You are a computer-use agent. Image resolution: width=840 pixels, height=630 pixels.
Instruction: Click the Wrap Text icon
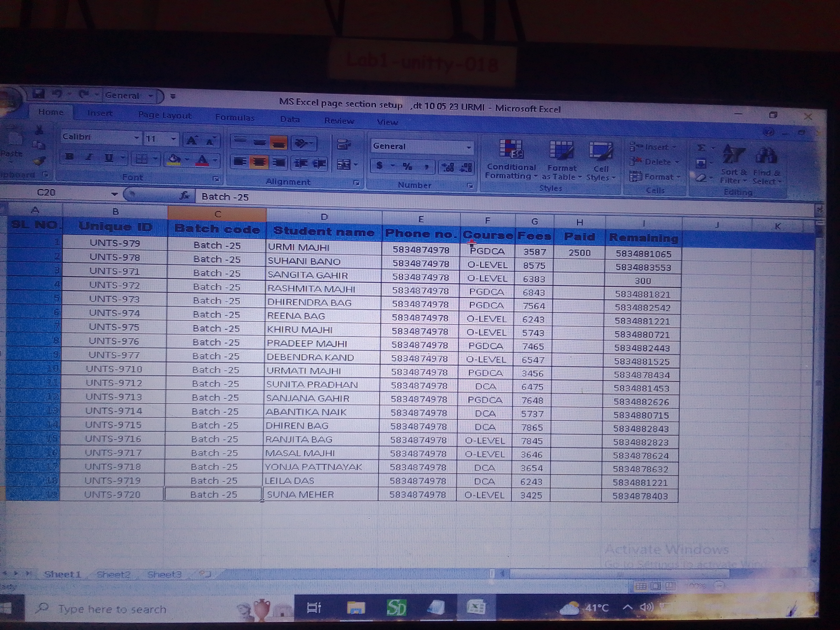[x=344, y=145]
